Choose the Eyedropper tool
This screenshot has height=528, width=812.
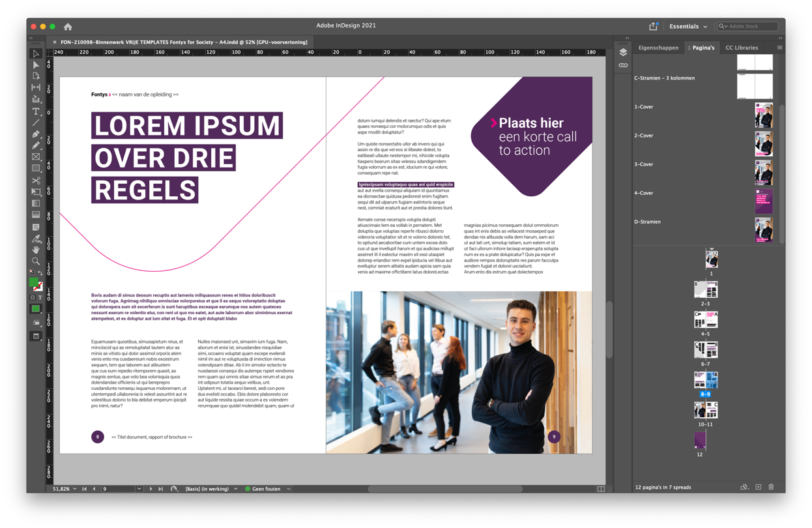[36, 238]
